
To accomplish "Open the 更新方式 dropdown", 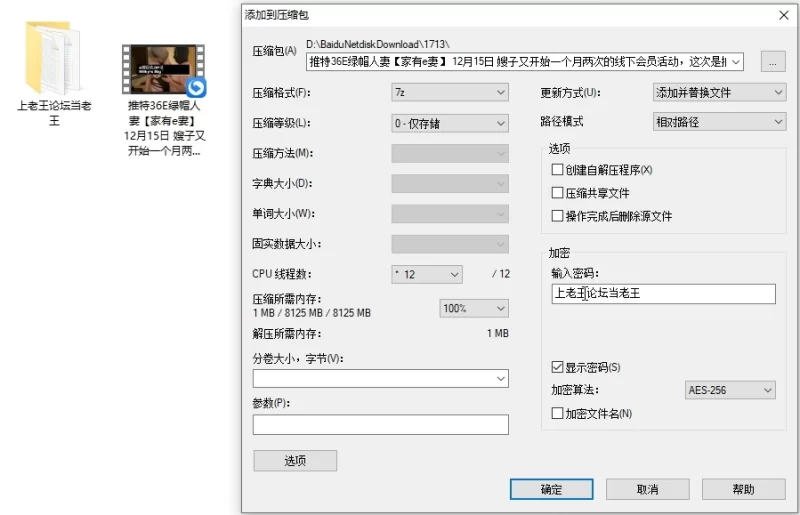I will [x=719, y=92].
